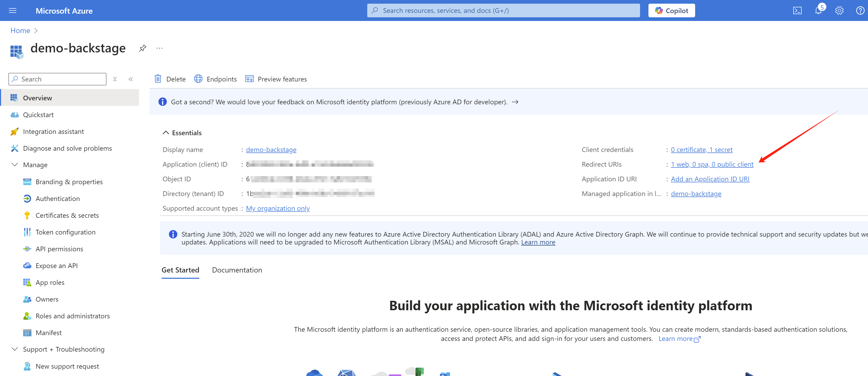Screen dimensions: 868x376
Task: Click the Delete trash icon
Action: [x=158, y=79]
